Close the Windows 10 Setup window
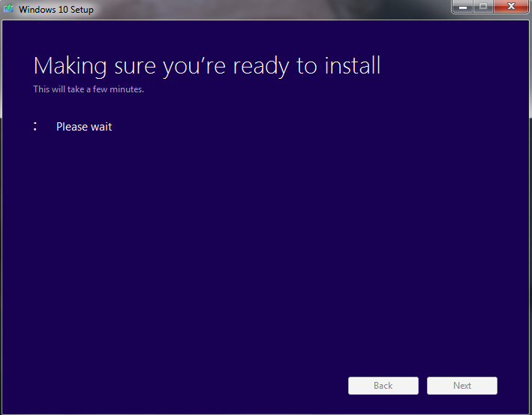The image size is (532, 415). click(511, 7)
